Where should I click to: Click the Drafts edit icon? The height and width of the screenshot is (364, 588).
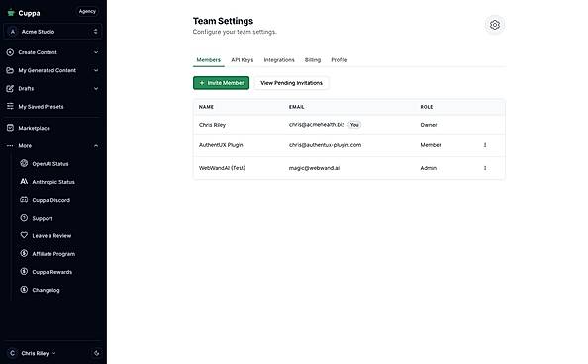(10, 88)
